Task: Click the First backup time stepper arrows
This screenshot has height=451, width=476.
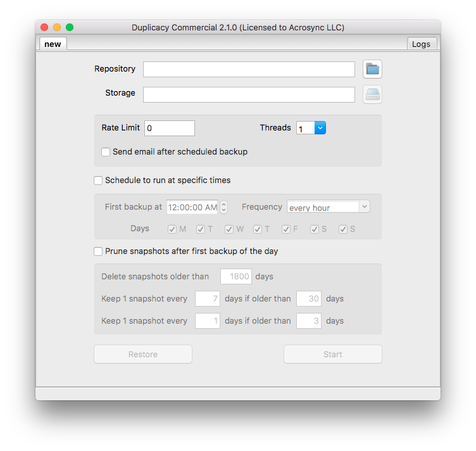Action: [x=223, y=207]
